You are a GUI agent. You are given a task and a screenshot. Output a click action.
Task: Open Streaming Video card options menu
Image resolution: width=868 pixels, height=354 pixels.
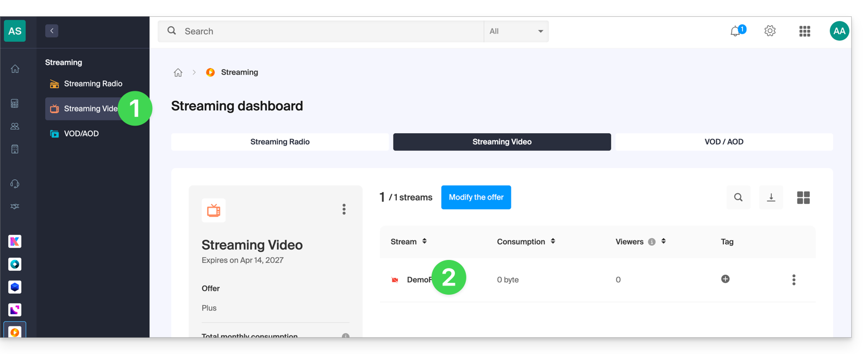tap(344, 209)
